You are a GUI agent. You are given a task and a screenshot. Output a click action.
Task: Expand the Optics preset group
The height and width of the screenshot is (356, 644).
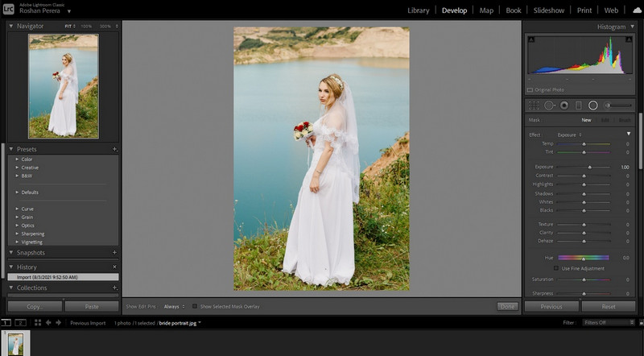pyautogui.click(x=17, y=226)
